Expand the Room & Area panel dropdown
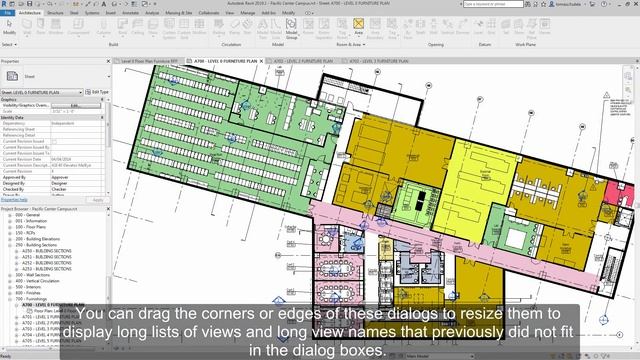This screenshot has width=640, height=360. tap(351, 44)
